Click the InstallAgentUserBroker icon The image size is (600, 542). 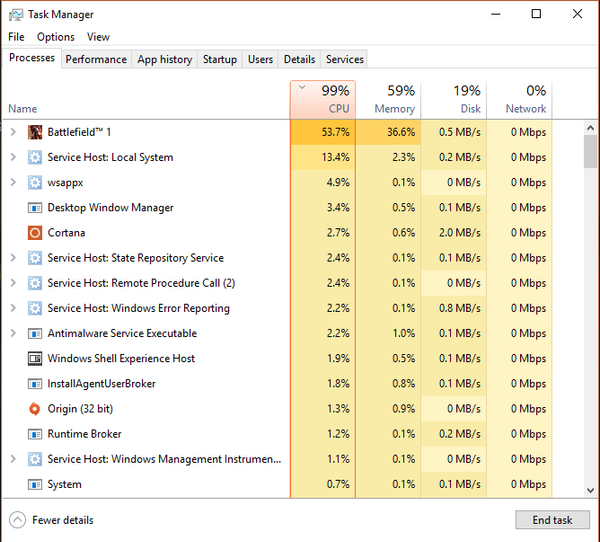(x=35, y=384)
